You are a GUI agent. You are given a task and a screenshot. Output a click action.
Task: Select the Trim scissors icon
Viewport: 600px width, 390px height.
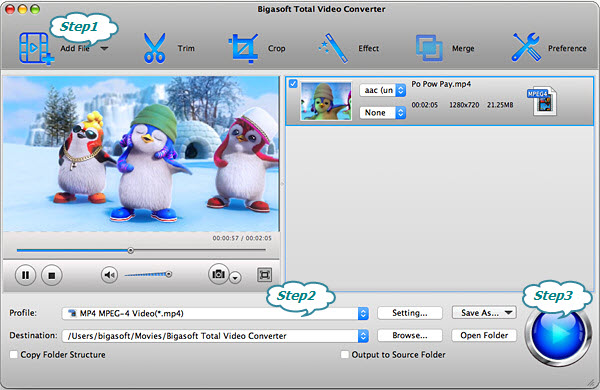pyautogui.click(x=154, y=48)
